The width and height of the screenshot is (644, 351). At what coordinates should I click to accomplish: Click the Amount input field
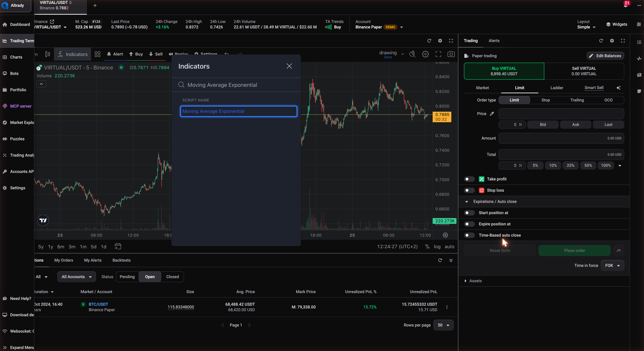pos(561,138)
